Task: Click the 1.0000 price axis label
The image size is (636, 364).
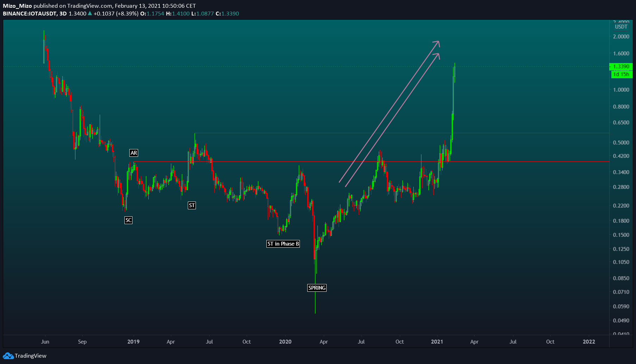Action: (621, 90)
